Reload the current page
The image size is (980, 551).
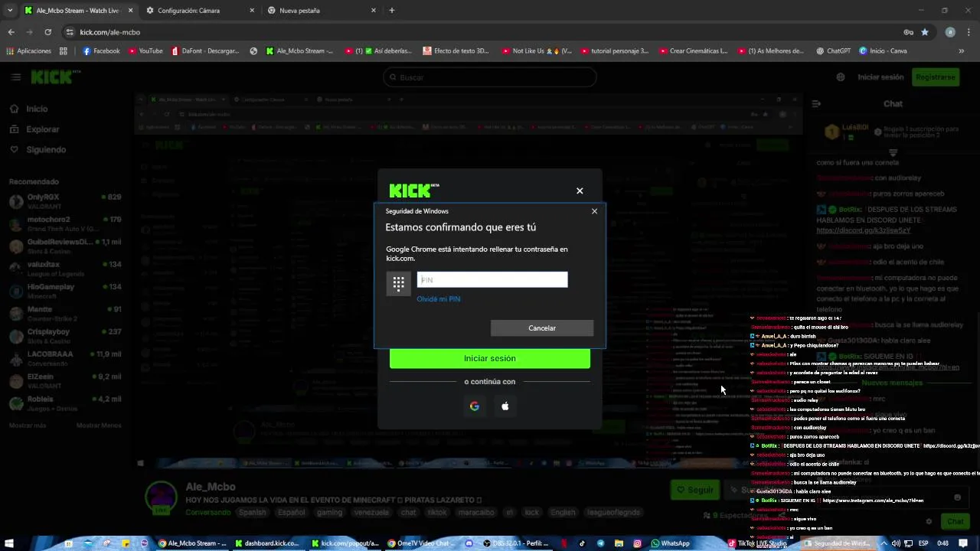pos(47,32)
